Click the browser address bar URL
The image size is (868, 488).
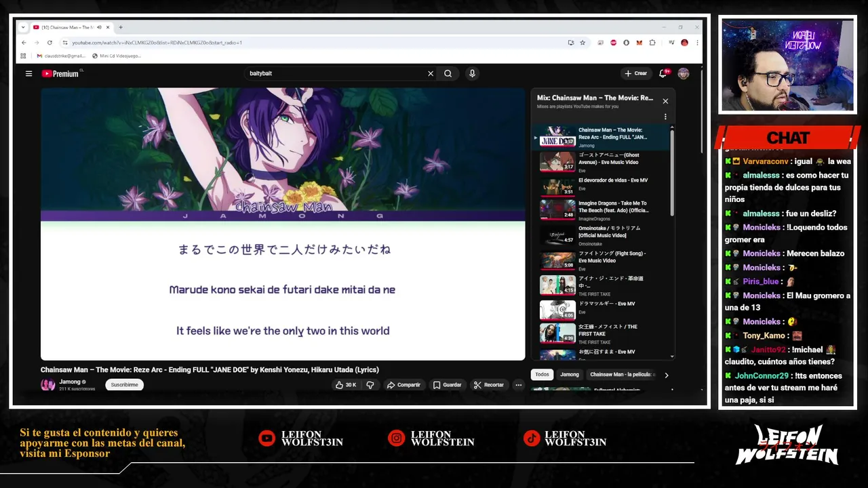(157, 43)
